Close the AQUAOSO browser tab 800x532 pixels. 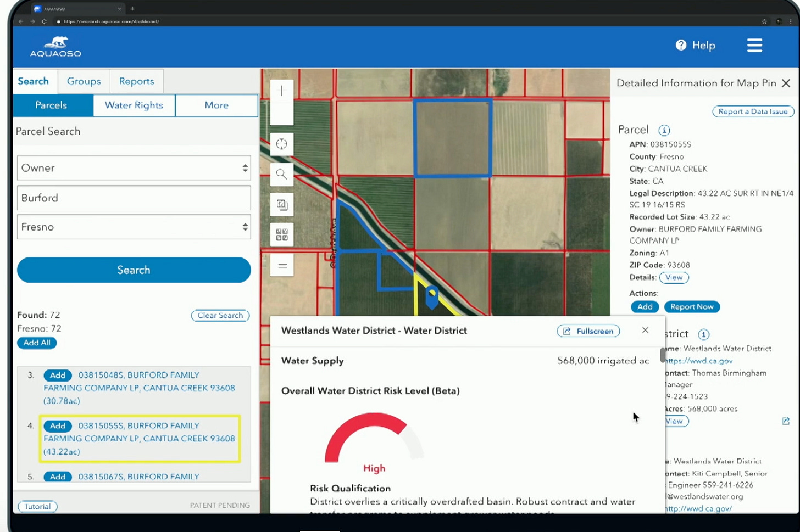(x=119, y=9)
